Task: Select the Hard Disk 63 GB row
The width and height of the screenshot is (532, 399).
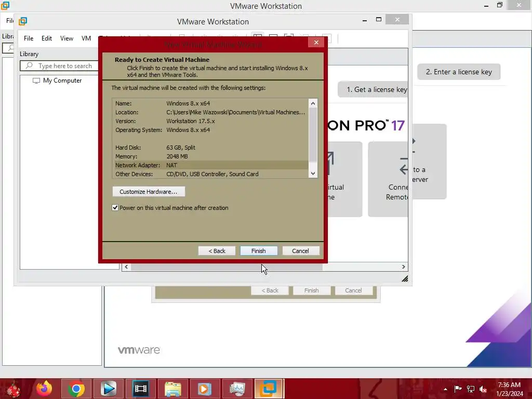Action: (211, 148)
